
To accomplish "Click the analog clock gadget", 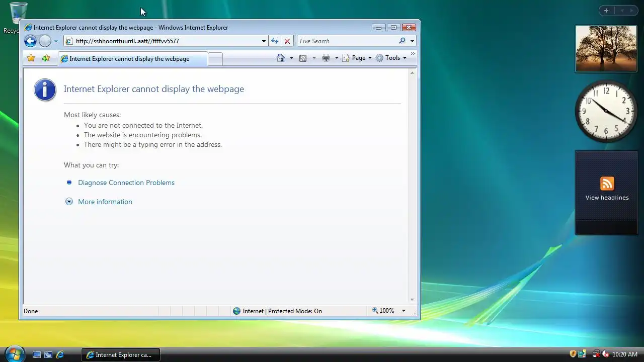I will point(606,111).
